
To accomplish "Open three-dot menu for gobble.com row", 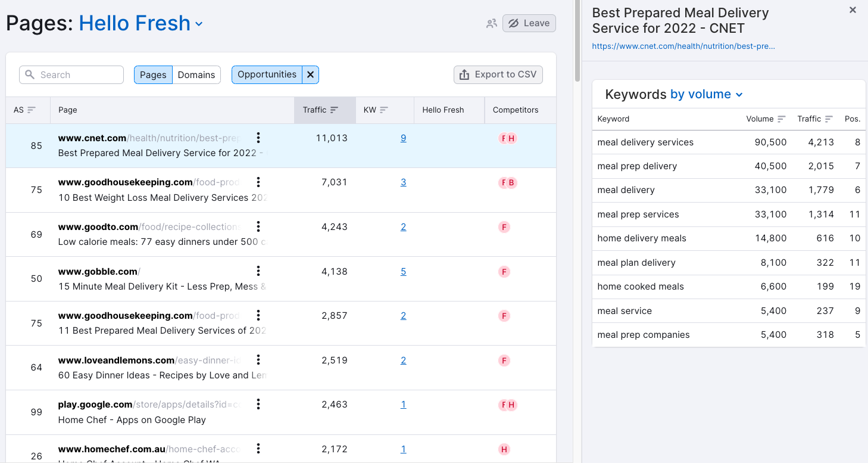I will [x=258, y=271].
